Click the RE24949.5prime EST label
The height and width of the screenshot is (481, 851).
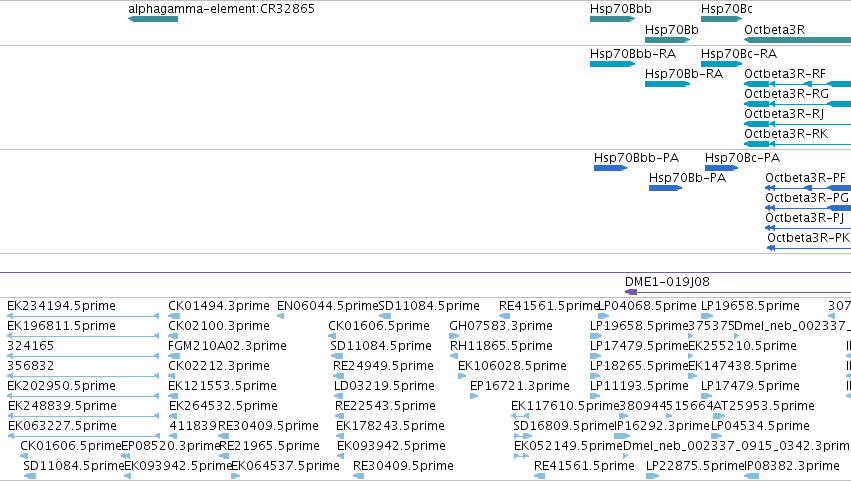click(383, 366)
